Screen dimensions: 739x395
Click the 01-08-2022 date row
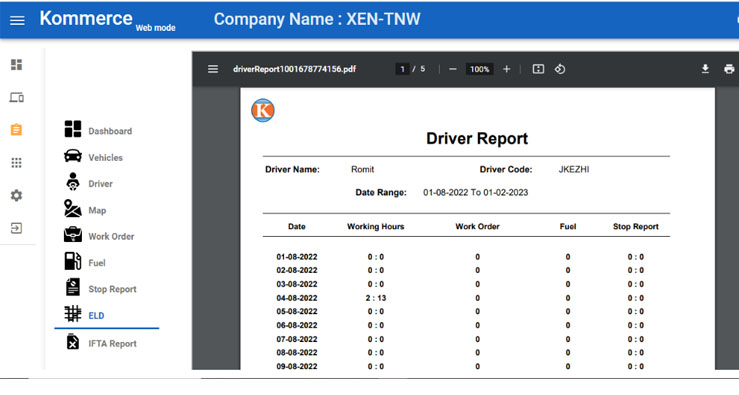coord(296,257)
